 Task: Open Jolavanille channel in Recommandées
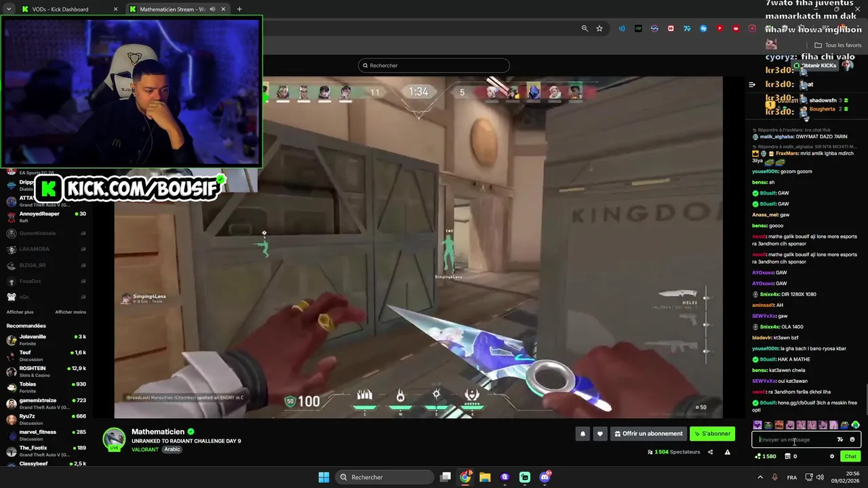pos(46,340)
